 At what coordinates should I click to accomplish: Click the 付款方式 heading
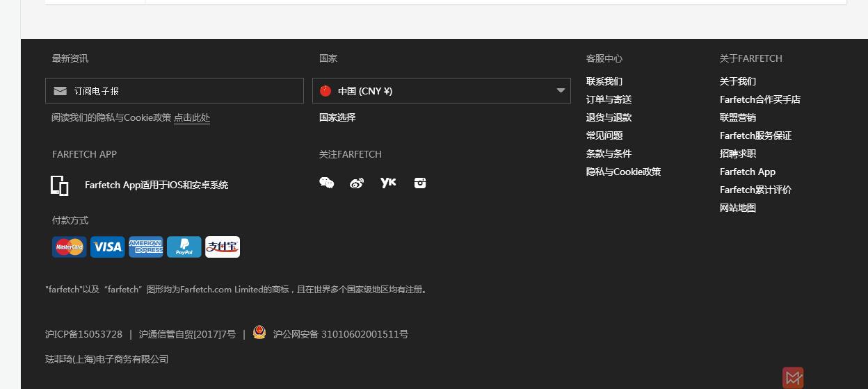70,220
